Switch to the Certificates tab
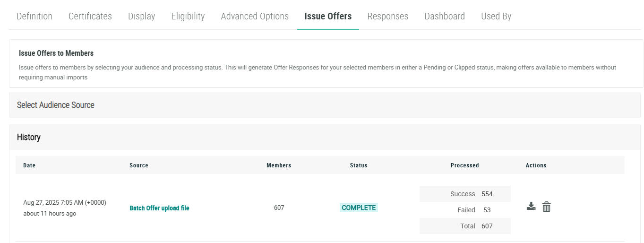Image resolution: width=644 pixels, height=243 pixels. [x=90, y=16]
